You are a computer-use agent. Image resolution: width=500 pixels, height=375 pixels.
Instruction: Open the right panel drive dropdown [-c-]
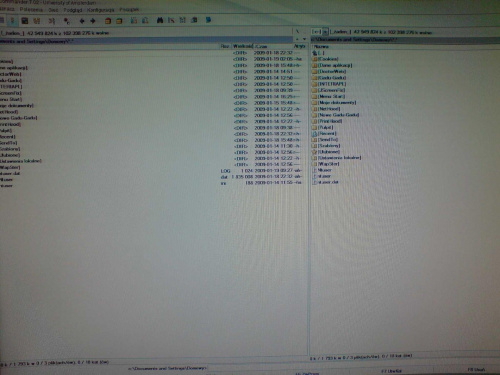pyautogui.click(x=317, y=32)
